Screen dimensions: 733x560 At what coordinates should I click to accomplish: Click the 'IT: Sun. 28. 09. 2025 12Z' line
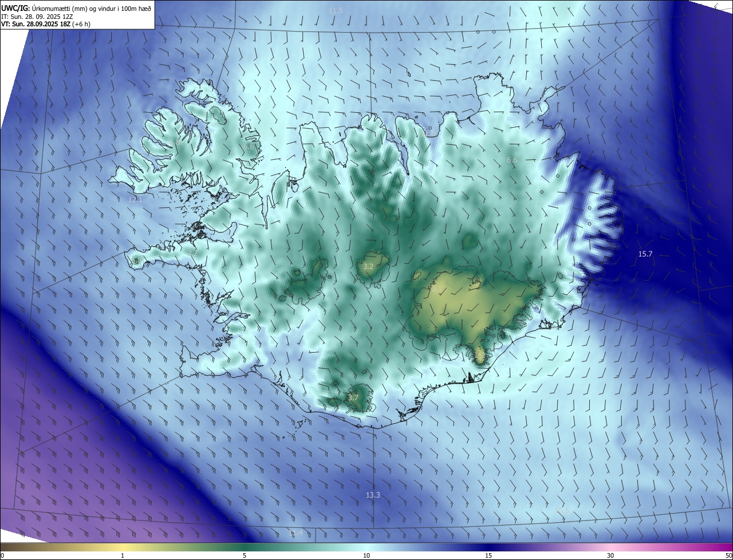(x=37, y=16)
